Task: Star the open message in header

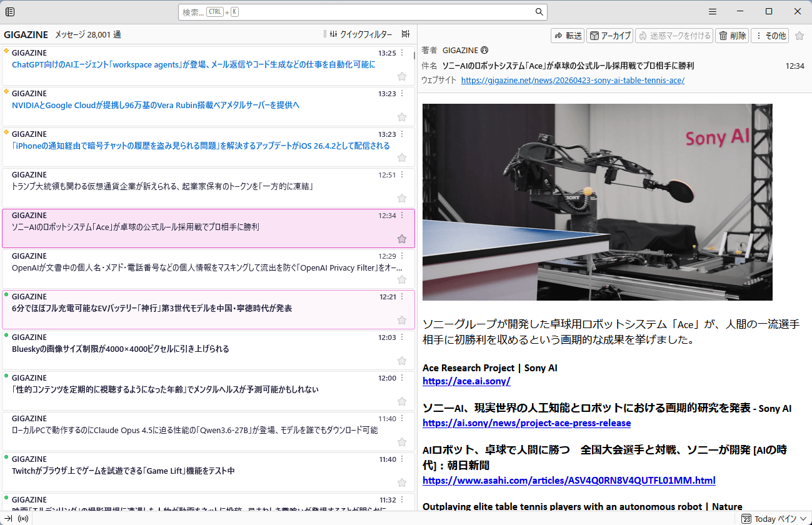Action: (x=799, y=36)
